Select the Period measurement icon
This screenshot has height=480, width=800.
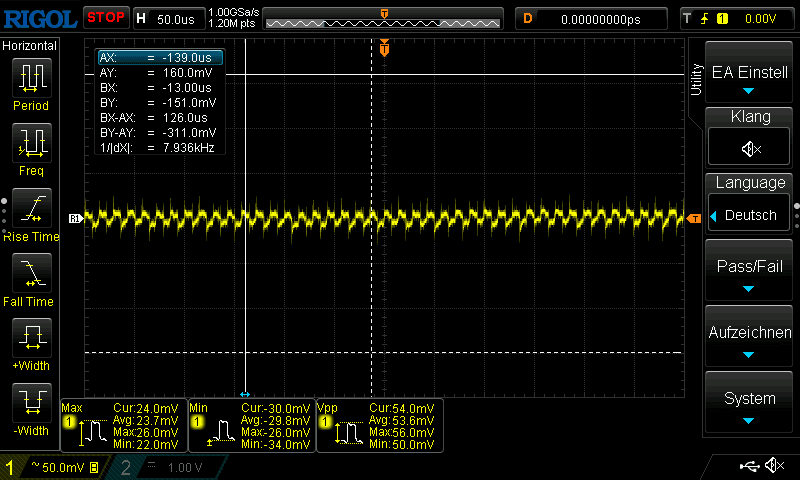[x=32, y=78]
